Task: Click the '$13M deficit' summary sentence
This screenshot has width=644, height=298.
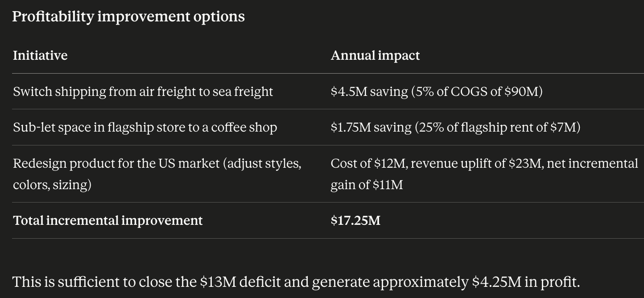Action: (296, 282)
